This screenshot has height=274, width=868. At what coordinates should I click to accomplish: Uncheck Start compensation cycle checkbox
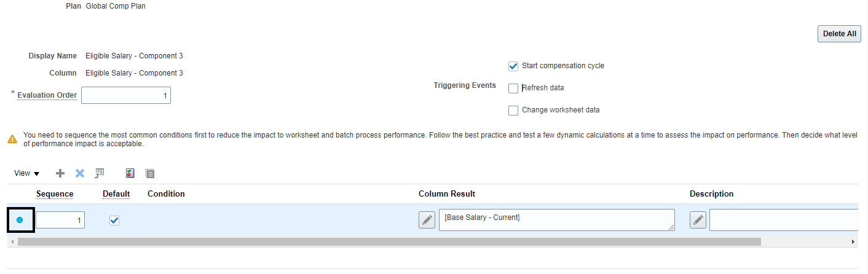click(x=513, y=66)
